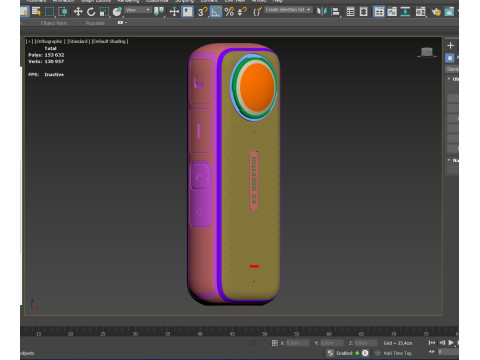Click the key mode toggle arrows icon
Image resolution: width=480 pixels, height=360 pixels.
(432, 352)
